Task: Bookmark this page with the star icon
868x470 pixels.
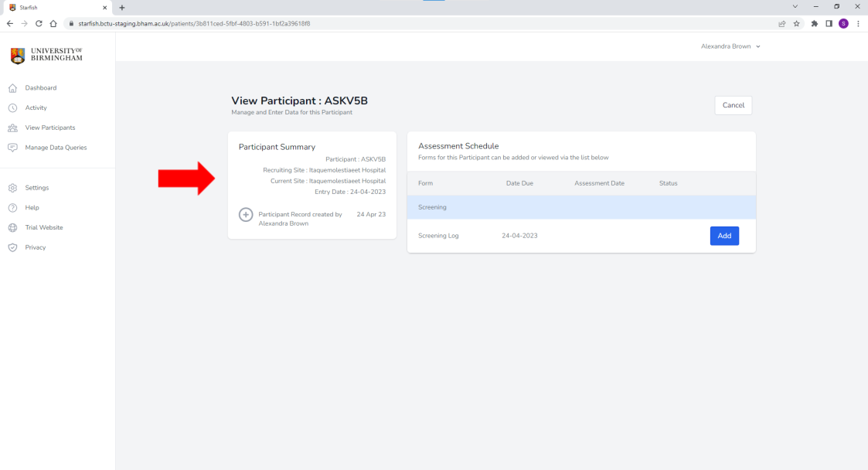Action: pos(796,23)
